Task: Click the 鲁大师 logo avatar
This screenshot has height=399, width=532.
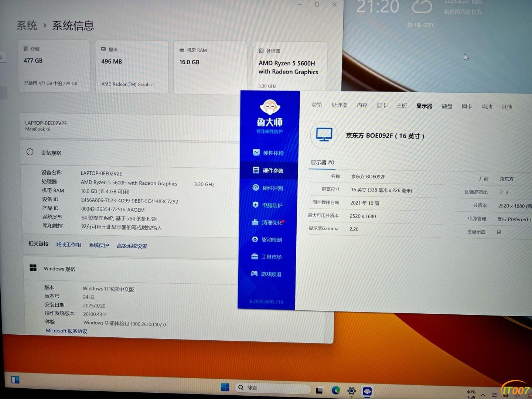Action: coord(270,107)
